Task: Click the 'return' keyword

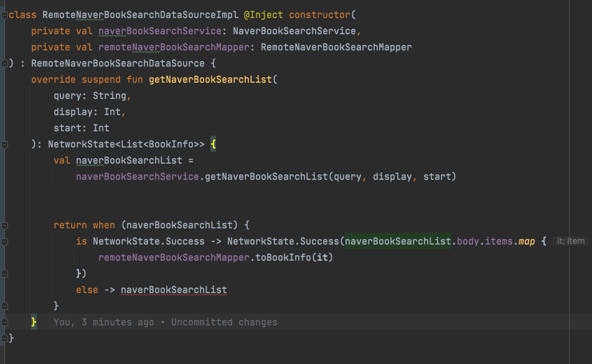Action: [70, 225]
